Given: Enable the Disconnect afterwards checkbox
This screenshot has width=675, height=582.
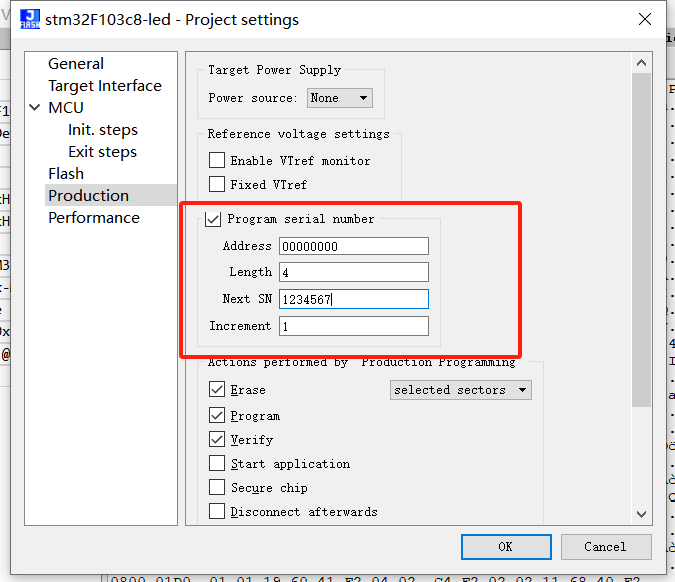Looking at the screenshot, I should [x=217, y=511].
